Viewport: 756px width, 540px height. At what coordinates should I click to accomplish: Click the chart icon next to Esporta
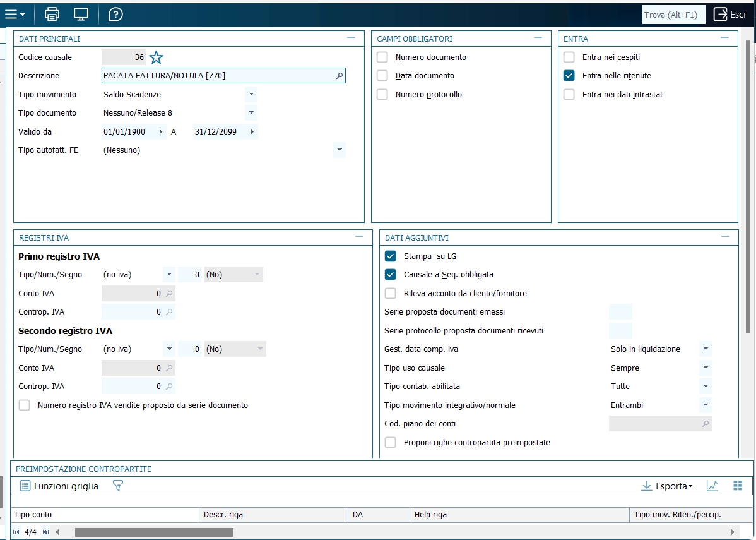[712, 486]
